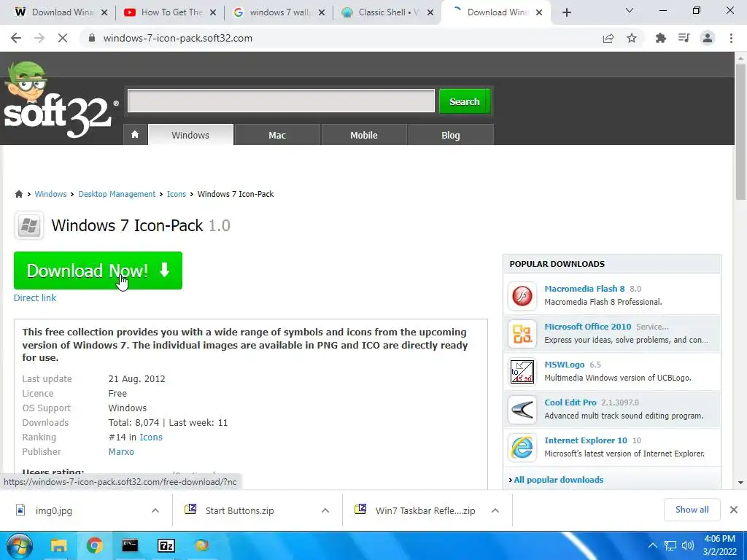747x560 pixels.
Task: Click the globe icon on the taskbar
Action: click(202, 545)
